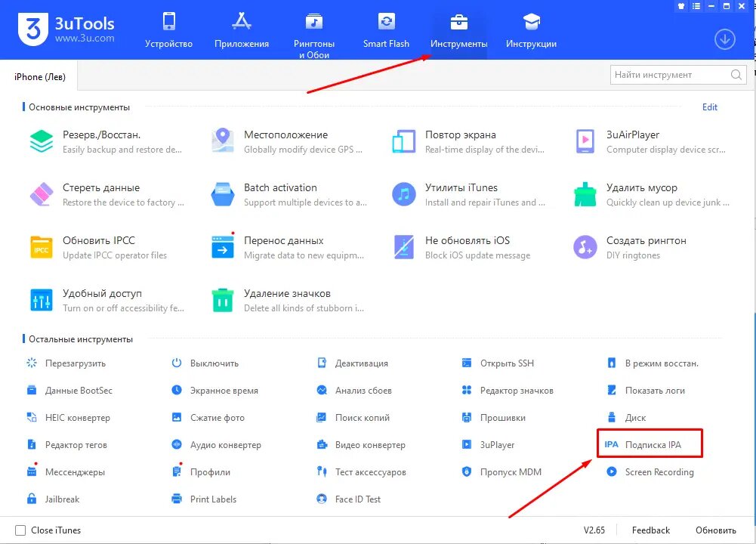Click the Перезагрузить reboot icon

pyautogui.click(x=32, y=363)
